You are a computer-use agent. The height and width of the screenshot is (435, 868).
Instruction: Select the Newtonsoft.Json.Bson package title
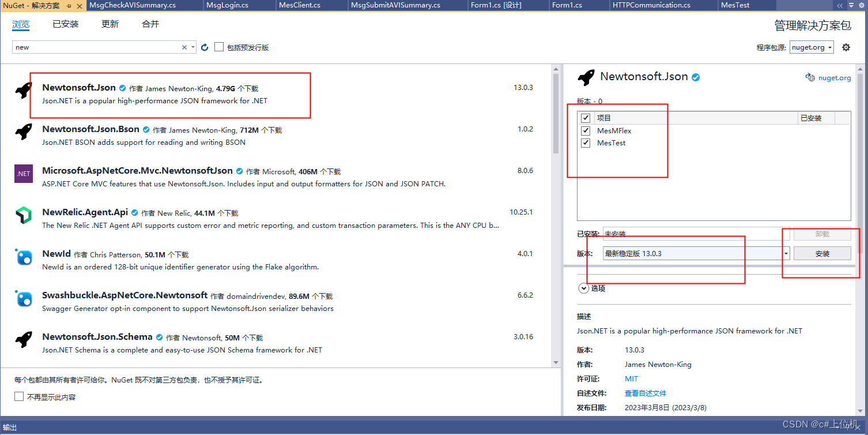pos(90,129)
